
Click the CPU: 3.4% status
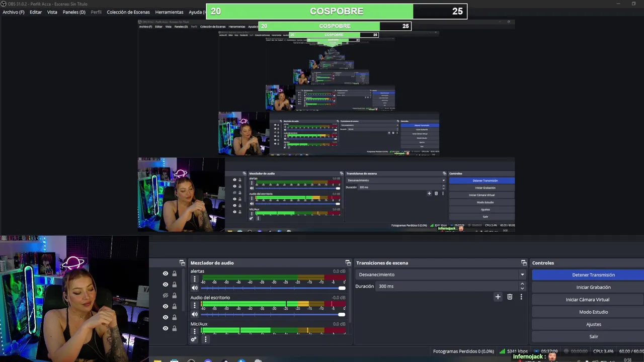pyautogui.click(x=603, y=351)
